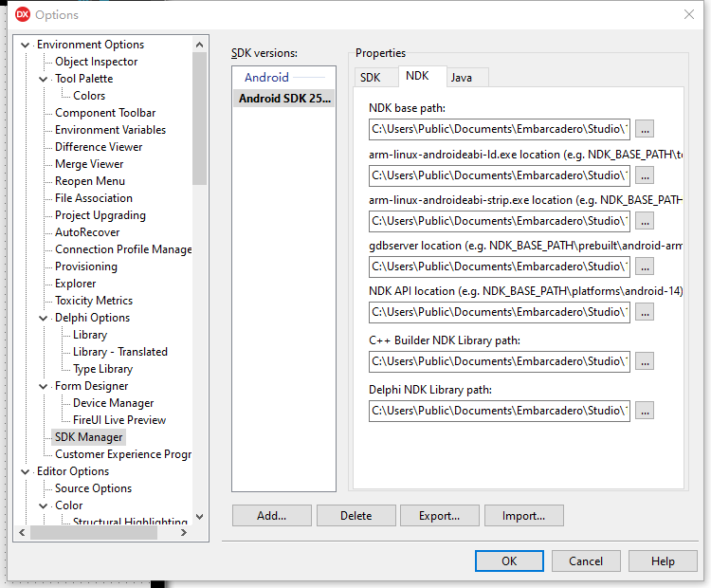The width and height of the screenshot is (711, 588).
Task: Open Type Library options
Action: [x=102, y=369]
